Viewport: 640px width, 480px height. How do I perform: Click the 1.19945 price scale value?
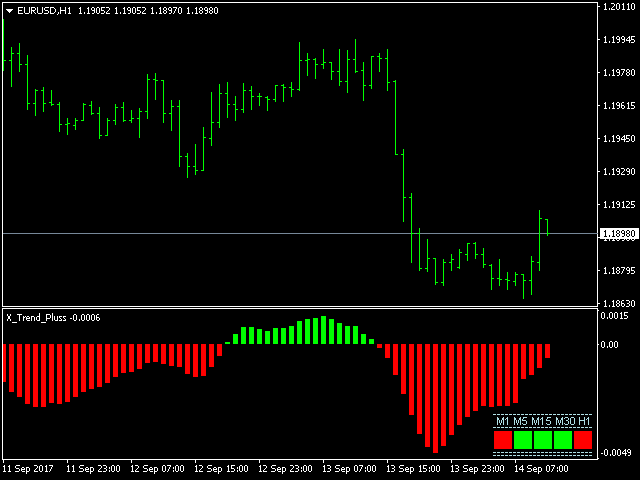click(619, 40)
